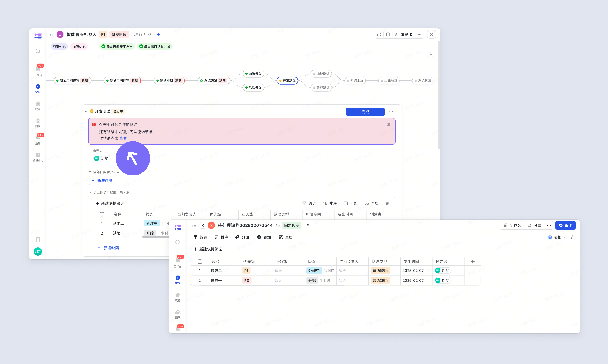The width and height of the screenshot is (608, 364).
Task: Open the 表格 view type dropdown
Action: 557,237
